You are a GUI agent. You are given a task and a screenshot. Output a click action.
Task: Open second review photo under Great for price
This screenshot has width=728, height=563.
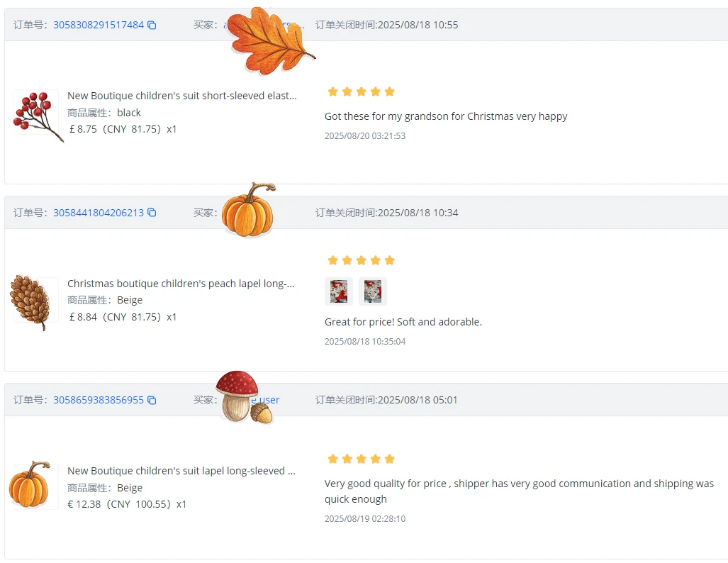(372, 291)
